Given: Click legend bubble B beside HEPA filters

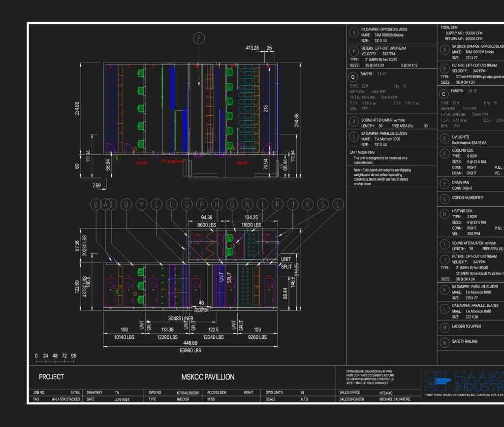Looking at the screenshot, I should (444, 68).
